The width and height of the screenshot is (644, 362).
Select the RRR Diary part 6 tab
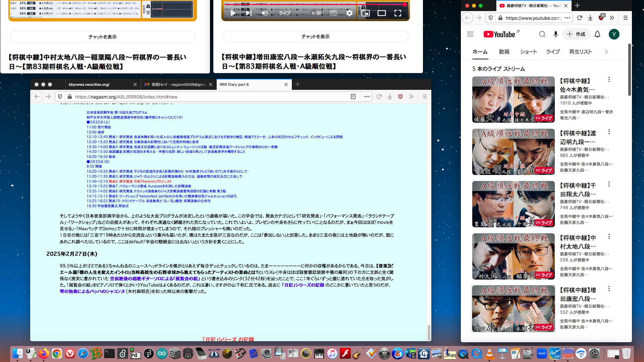248,84
